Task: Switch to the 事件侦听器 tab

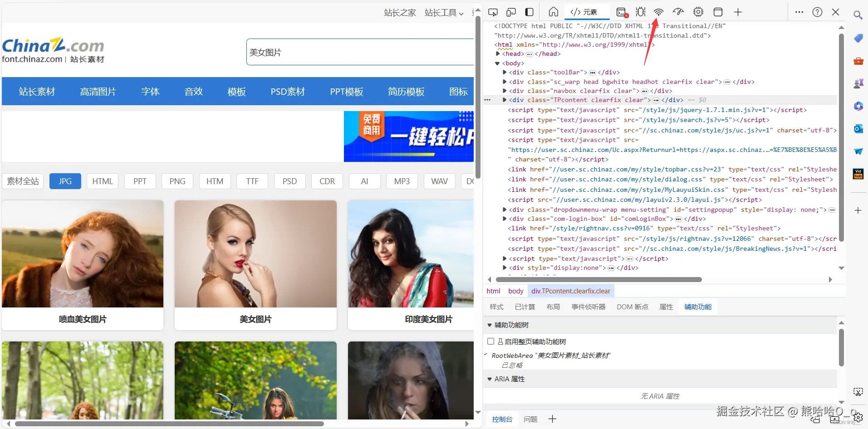Action: pos(588,307)
